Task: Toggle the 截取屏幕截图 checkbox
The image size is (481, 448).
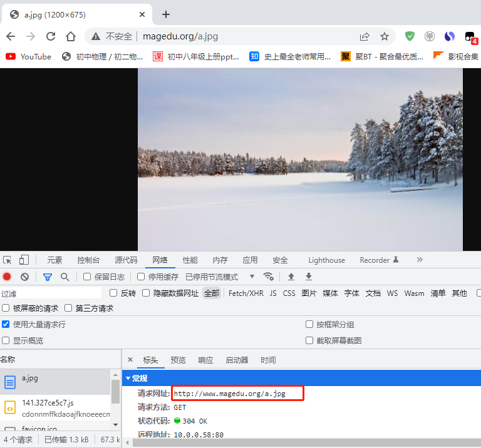Action: 309,340
